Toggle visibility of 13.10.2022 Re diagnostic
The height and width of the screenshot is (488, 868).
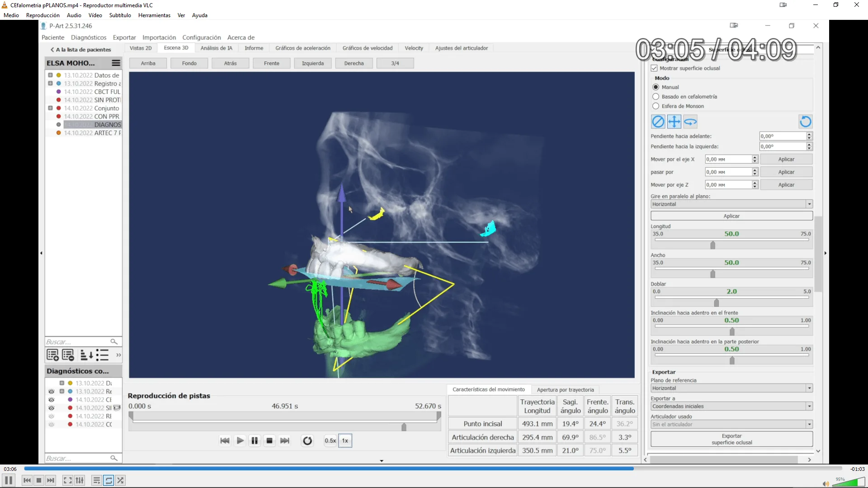point(52,391)
